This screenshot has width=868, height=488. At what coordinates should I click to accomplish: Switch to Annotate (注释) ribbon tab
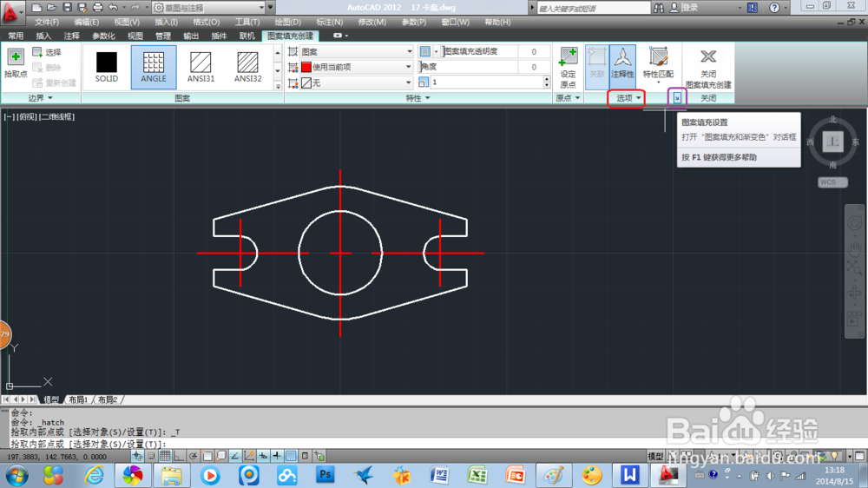pos(71,36)
